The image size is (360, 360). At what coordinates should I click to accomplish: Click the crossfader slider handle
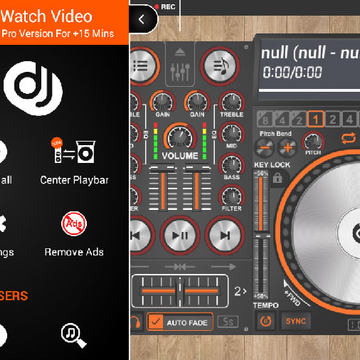click(x=180, y=291)
